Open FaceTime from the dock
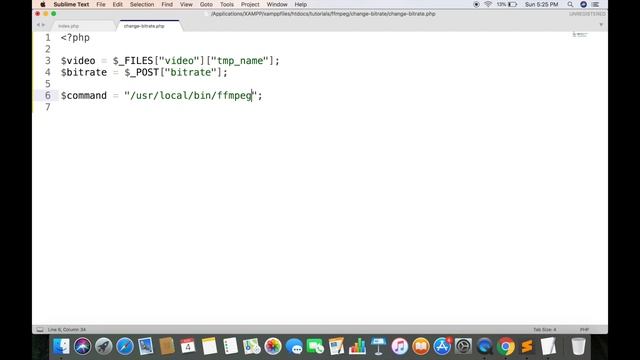Viewport: 640px width, 360px height. pos(315,347)
